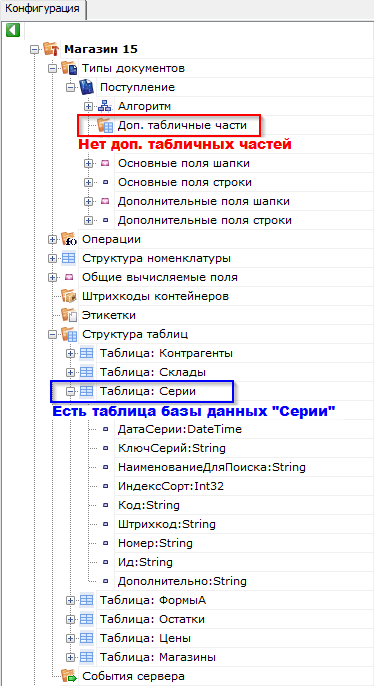
Task: Expand the Алгоритм node
Action: pos(89,106)
